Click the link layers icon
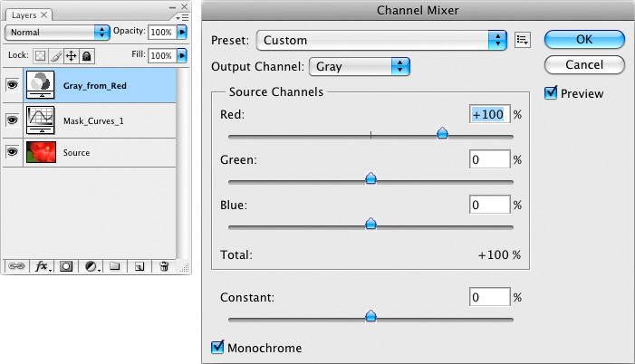 pos(14,267)
